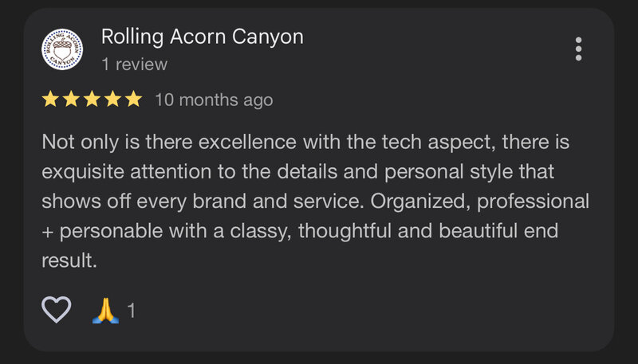Open the Rolling Acorn Canyon reviewer name
Image resolution: width=638 pixels, height=364 pixels.
click(203, 37)
